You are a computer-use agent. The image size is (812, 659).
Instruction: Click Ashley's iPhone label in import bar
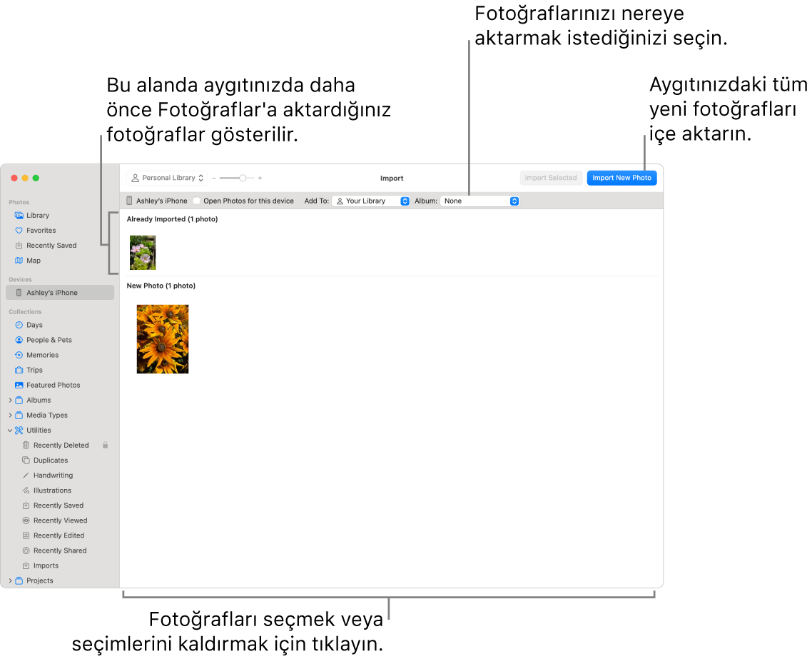(161, 201)
